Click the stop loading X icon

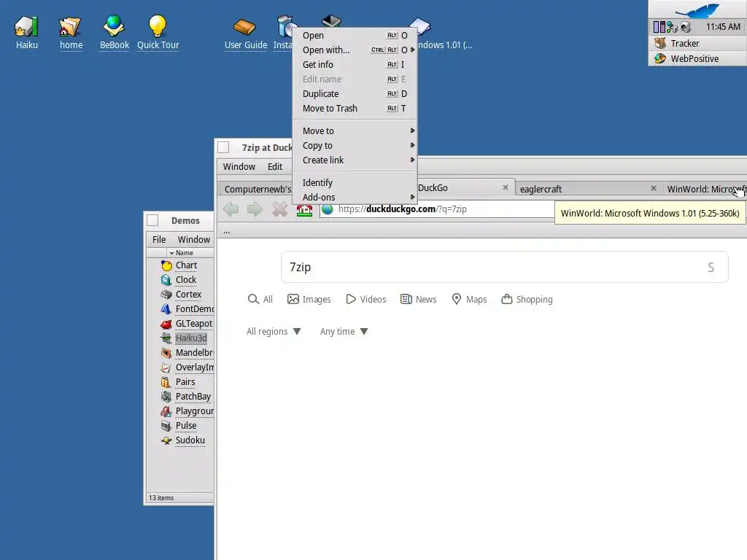(279, 209)
